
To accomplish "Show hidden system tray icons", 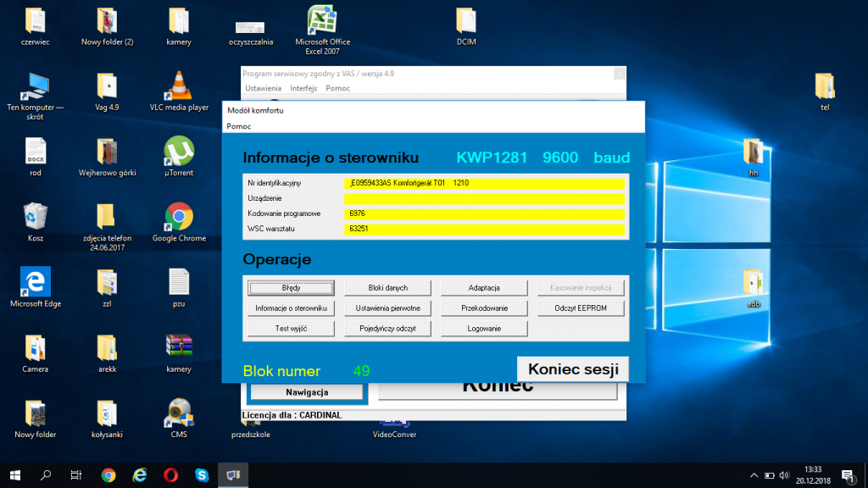I will tap(754, 475).
